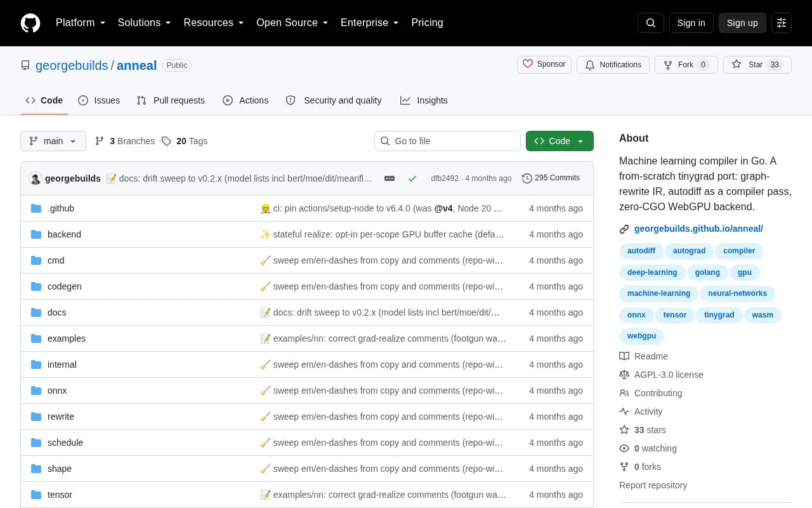Viewport: 812px width, 508px height.
Task: Click the Sponsor heart button
Action: 544,65
